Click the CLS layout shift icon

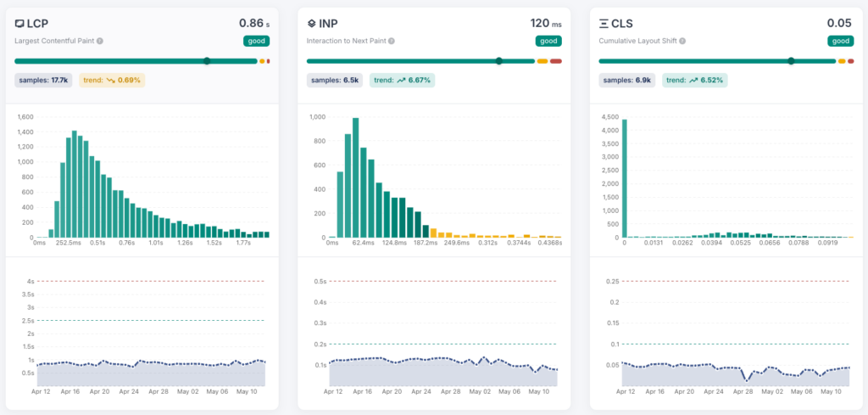(x=604, y=23)
